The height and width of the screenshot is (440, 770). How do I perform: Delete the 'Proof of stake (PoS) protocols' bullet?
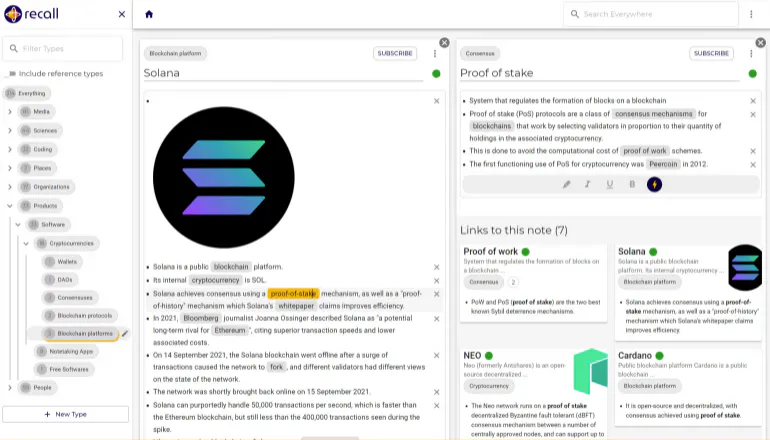click(753, 114)
